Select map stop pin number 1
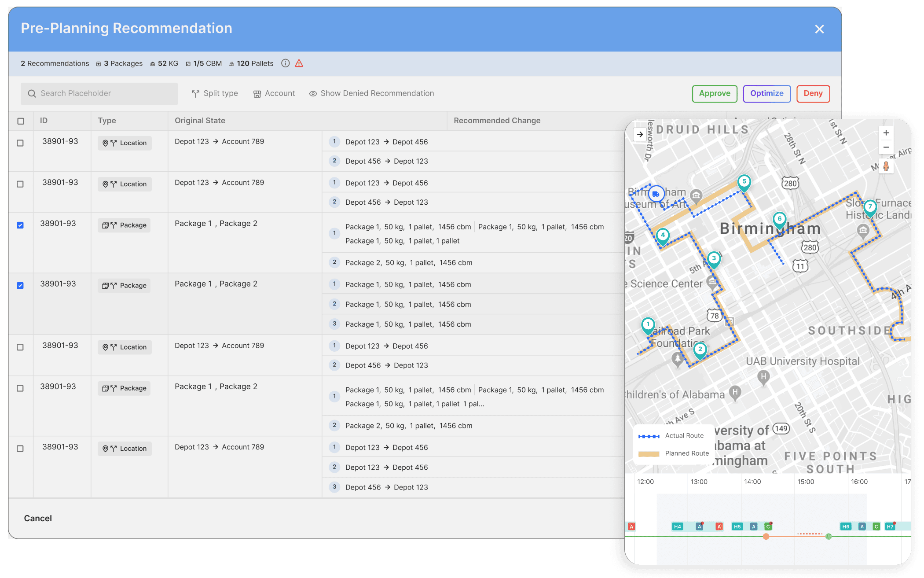This screenshot has height=578, width=924. point(648,326)
